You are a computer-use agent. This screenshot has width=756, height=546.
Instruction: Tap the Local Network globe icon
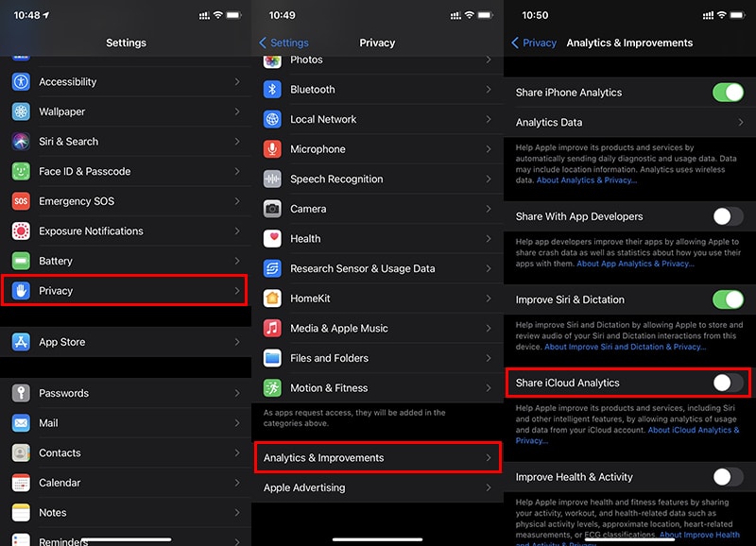(x=272, y=120)
